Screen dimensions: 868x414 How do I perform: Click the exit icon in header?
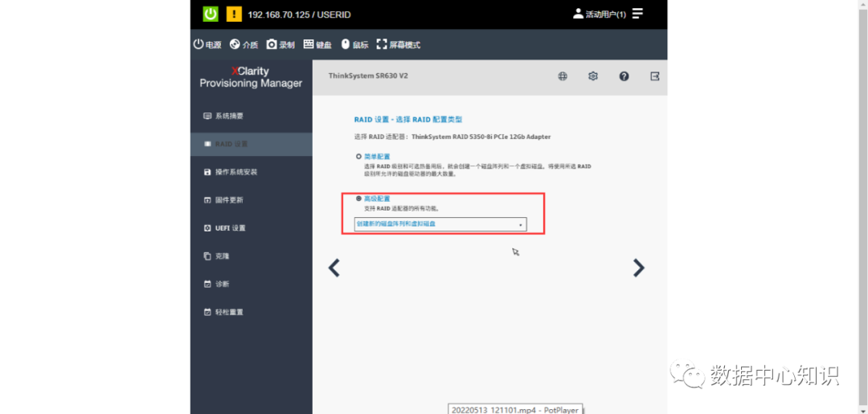coord(655,76)
